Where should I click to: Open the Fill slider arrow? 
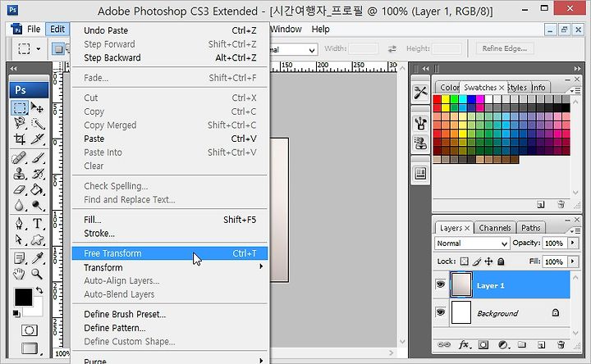tap(573, 262)
